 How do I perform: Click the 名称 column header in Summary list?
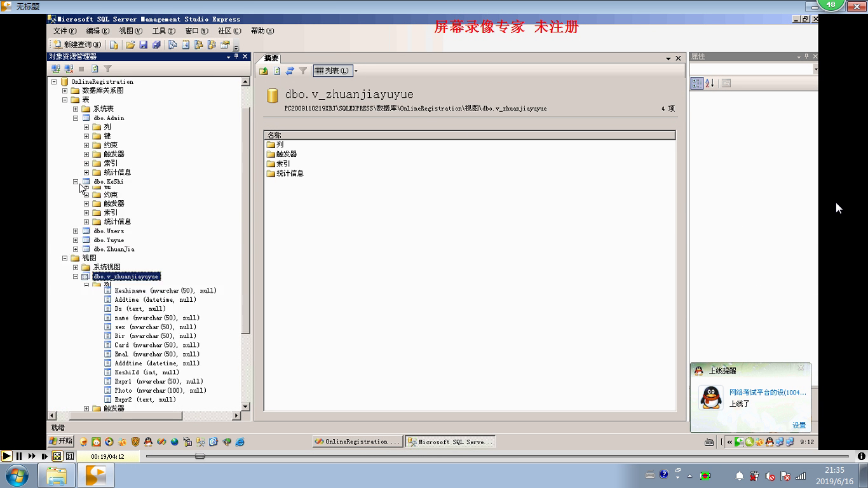pyautogui.click(x=470, y=135)
